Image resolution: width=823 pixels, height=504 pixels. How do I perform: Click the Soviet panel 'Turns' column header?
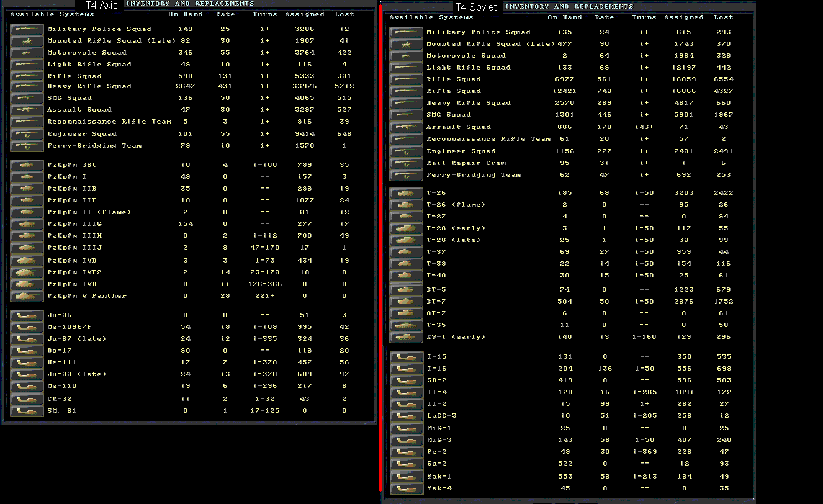coord(644,17)
